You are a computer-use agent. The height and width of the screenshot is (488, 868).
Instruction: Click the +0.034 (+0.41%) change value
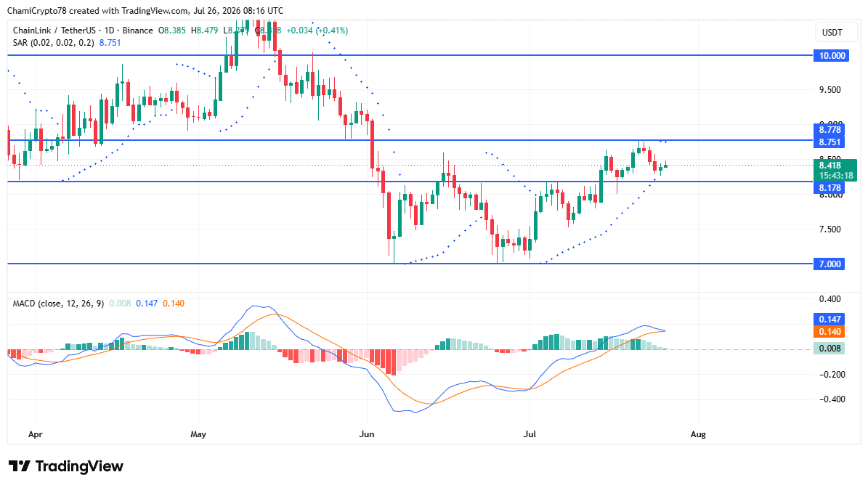pos(317,30)
